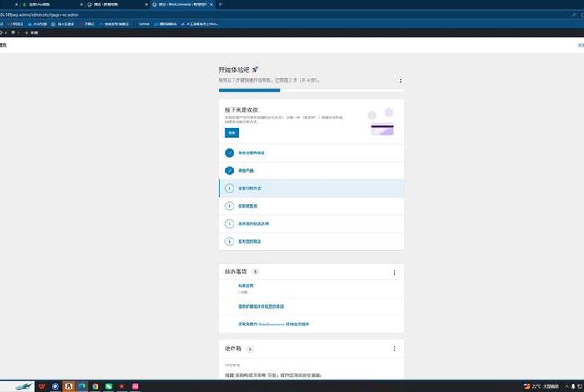
Task: Click the blue 收款 button
Action: [x=231, y=132]
